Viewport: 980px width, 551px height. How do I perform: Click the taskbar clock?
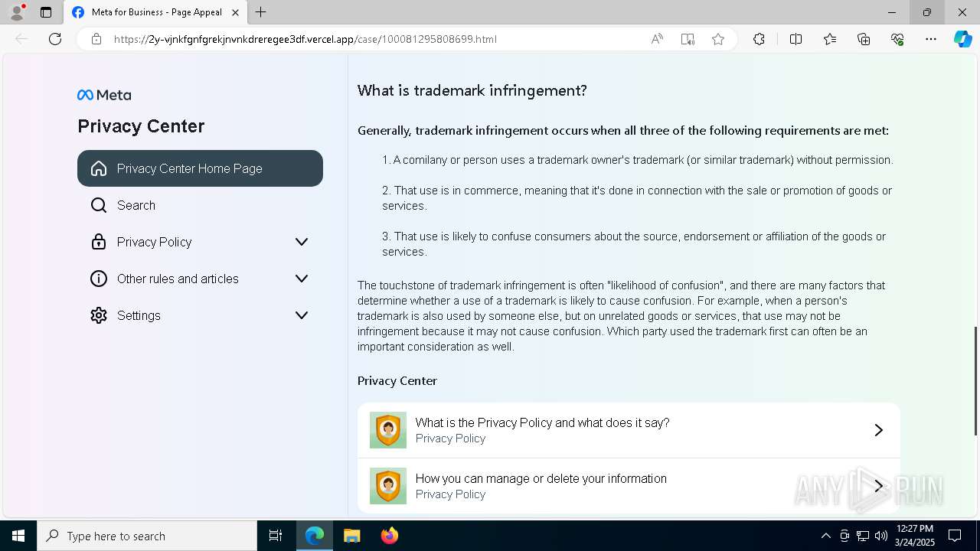point(914,536)
